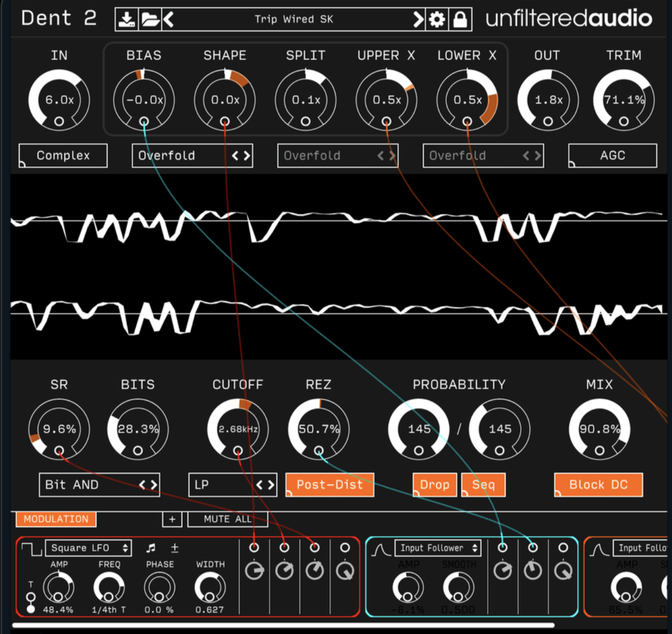Click the plus/minus polarity icon in LFO
Viewport: 672px width, 634px height.
coord(175,548)
